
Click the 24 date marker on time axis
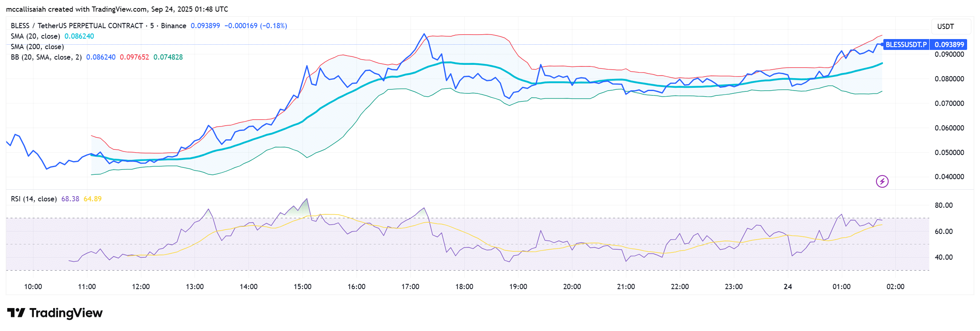tap(787, 287)
